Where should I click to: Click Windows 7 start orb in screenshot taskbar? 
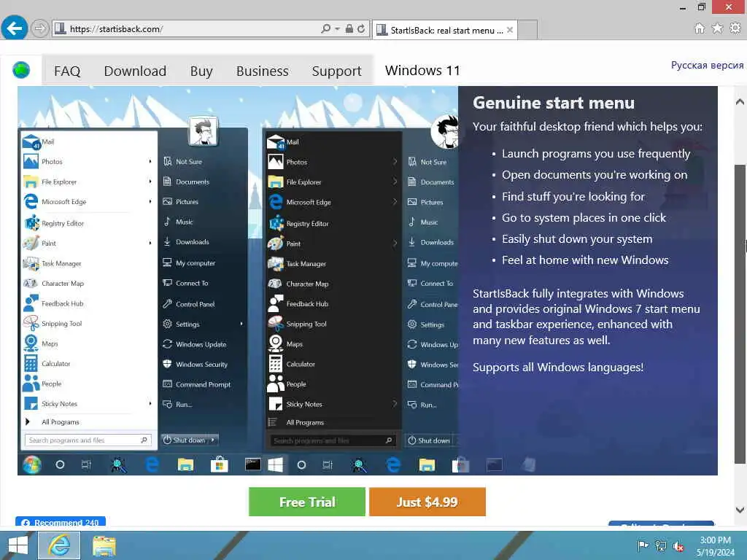coord(32,464)
